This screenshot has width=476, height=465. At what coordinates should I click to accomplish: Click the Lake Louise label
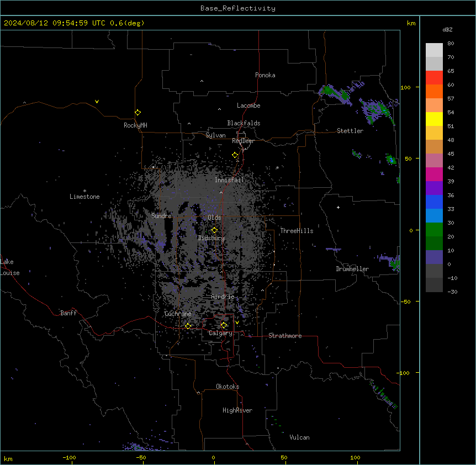(x=10, y=267)
